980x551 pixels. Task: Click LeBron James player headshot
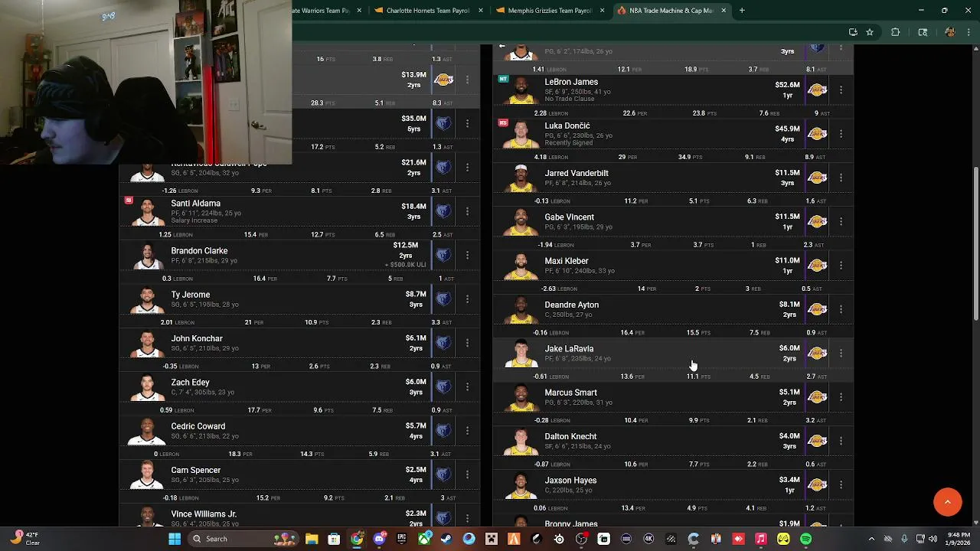521,90
